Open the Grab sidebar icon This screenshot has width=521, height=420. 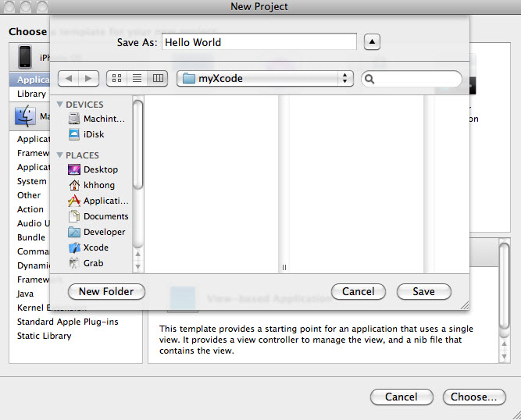tap(73, 263)
